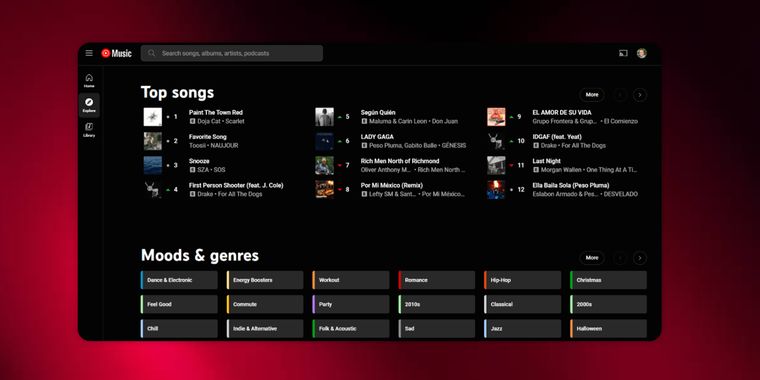The image size is (760, 380).
Task: Play Según Quién album thumbnail
Action: click(x=325, y=117)
